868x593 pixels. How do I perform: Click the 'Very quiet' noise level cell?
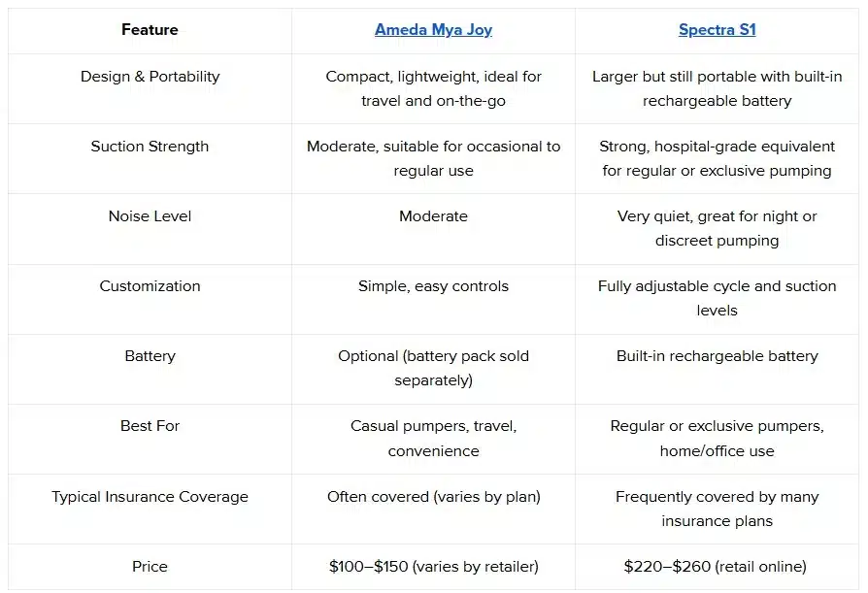click(x=717, y=228)
